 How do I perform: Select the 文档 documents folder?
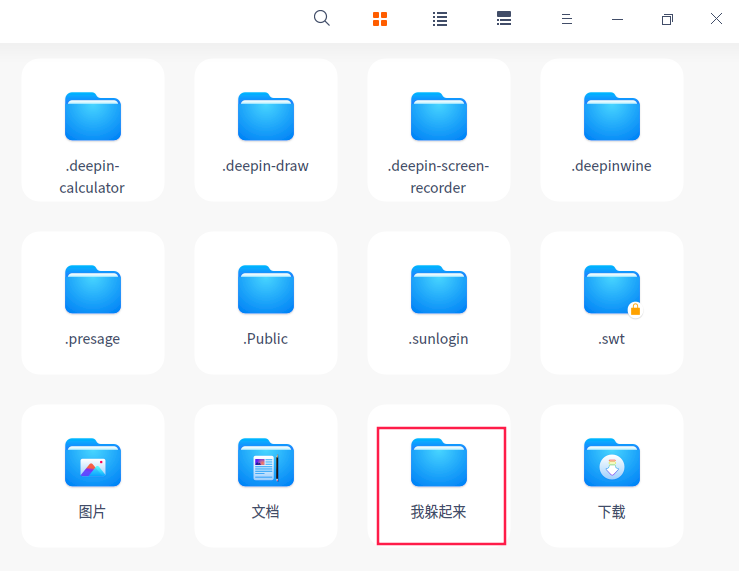[x=266, y=476]
